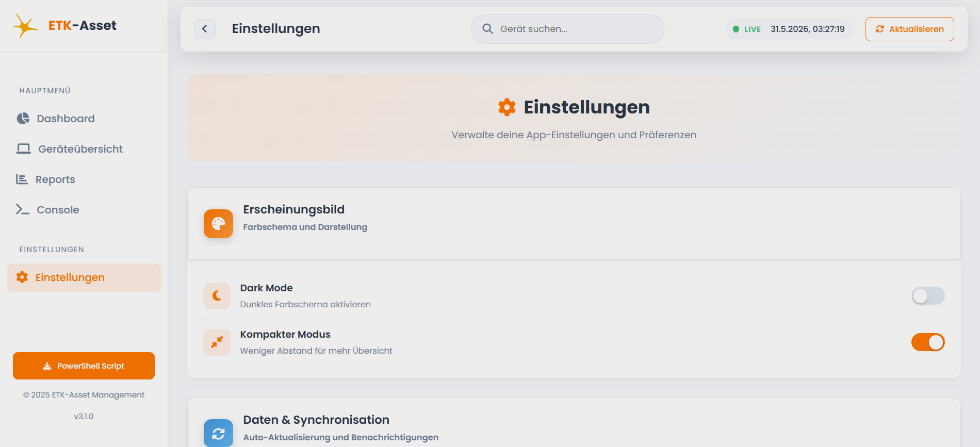
Task: Select Einstellungen in the sidebar
Action: [84, 277]
